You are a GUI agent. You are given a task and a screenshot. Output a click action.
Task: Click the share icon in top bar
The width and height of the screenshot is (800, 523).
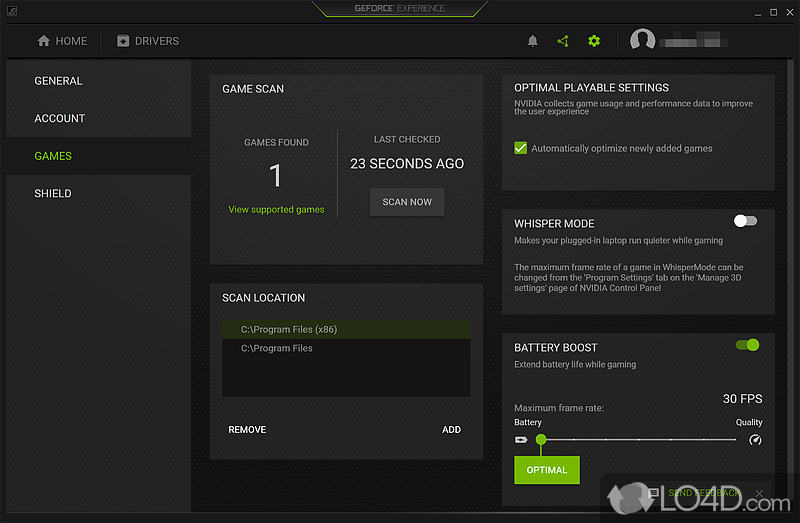coord(563,41)
